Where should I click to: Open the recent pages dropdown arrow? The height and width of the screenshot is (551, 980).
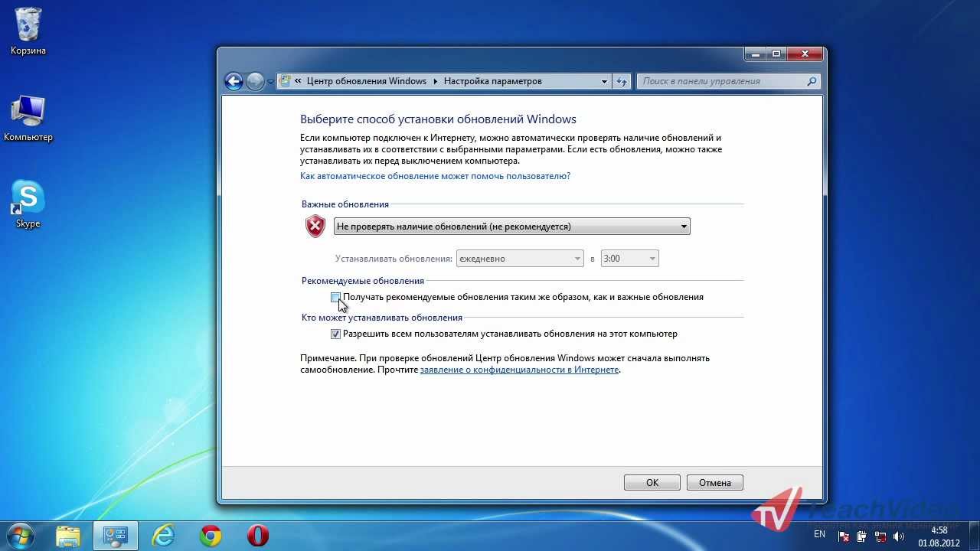tap(270, 82)
